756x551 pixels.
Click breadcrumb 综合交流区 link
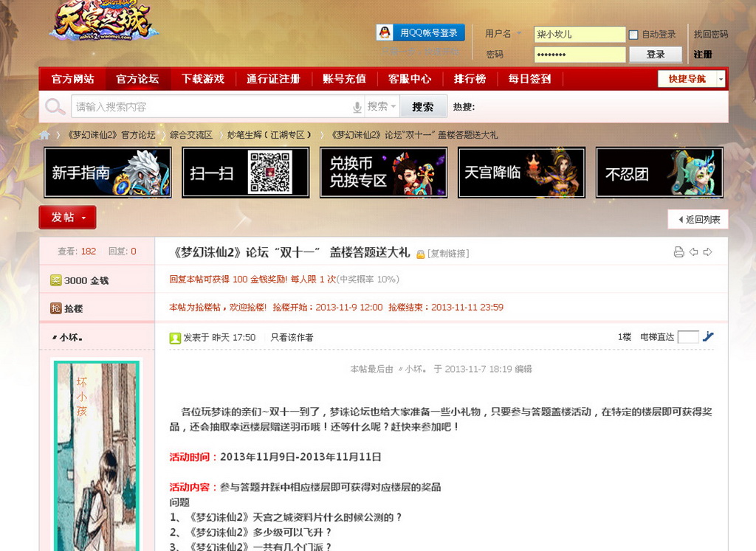(191, 135)
